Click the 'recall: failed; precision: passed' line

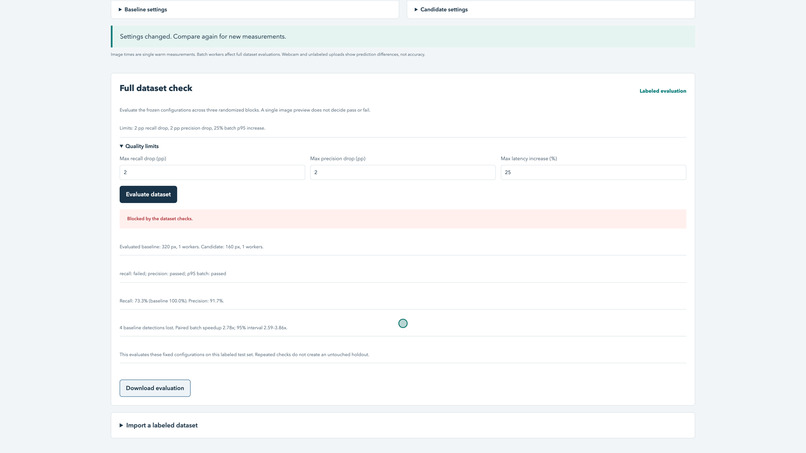click(x=173, y=274)
